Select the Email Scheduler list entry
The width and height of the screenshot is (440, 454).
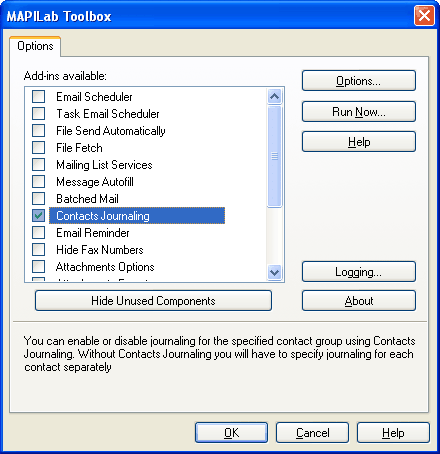coord(94,97)
